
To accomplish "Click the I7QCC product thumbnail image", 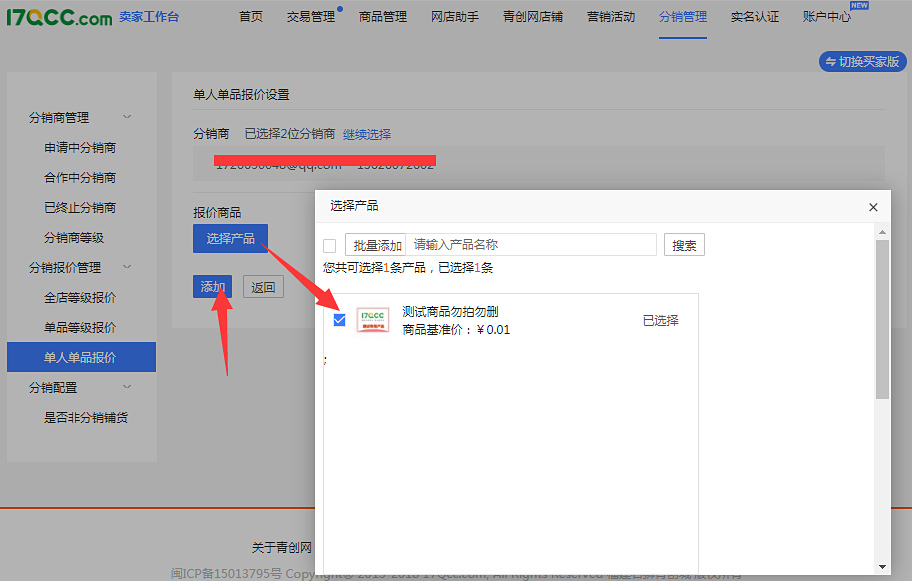I will 372,320.
